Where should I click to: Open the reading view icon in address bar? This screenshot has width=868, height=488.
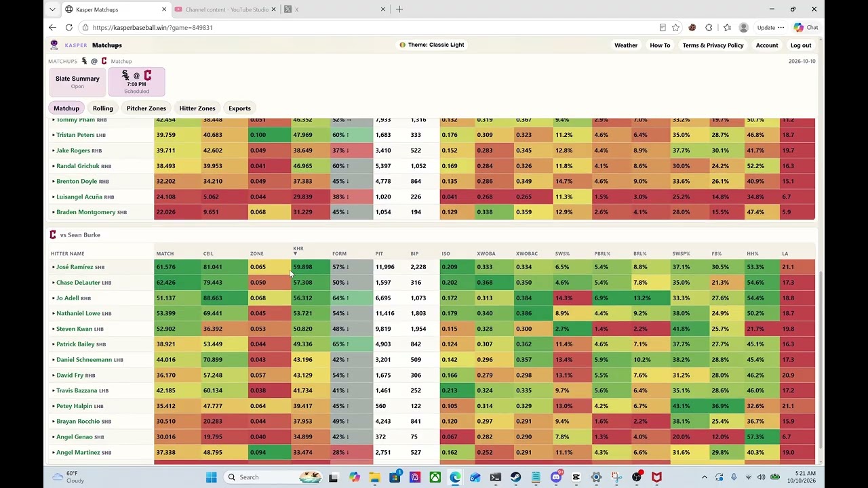[x=663, y=28]
